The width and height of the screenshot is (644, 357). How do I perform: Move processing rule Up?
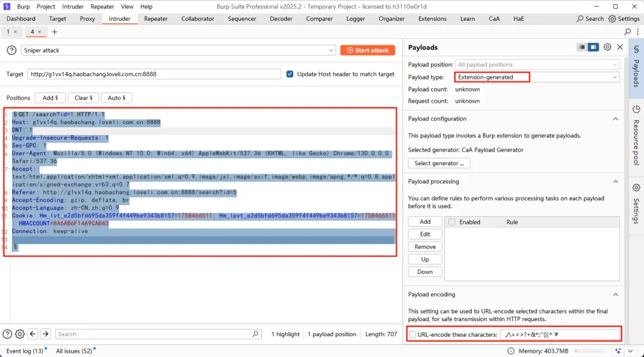425,259
